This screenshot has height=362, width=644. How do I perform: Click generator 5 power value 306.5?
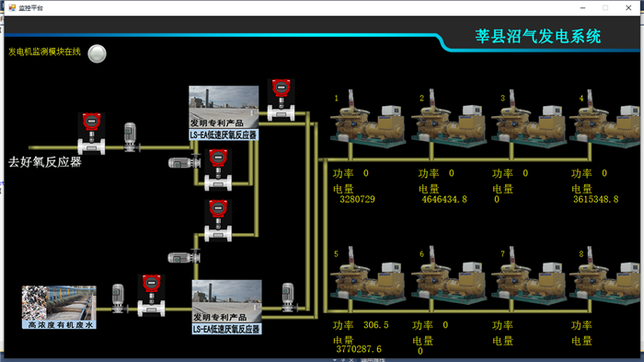pyautogui.click(x=375, y=325)
